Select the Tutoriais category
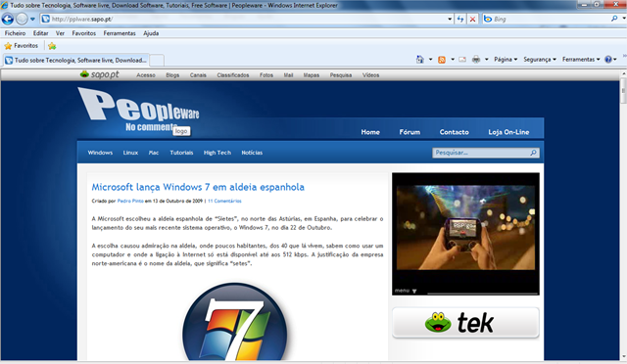627x364 pixels. [x=181, y=153]
